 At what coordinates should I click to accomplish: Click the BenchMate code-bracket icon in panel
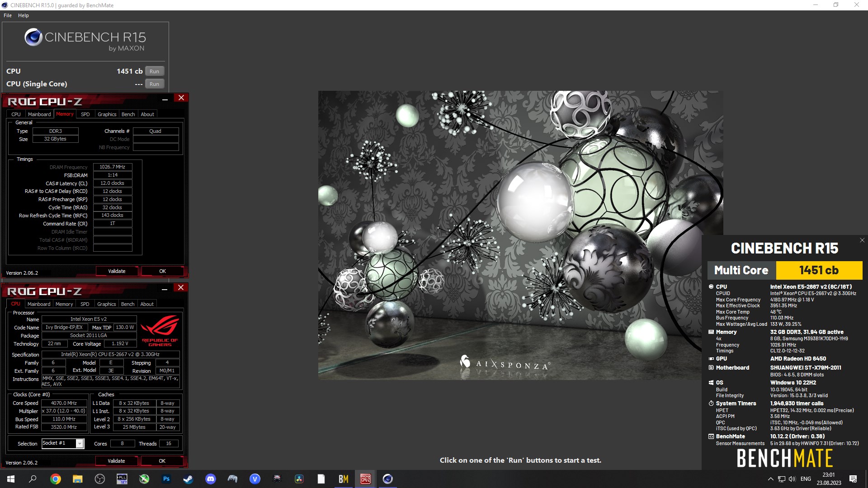pyautogui.click(x=711, y=436)
